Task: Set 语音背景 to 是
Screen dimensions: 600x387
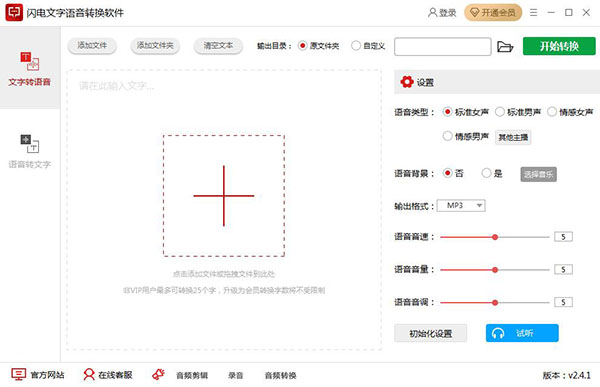Action: click(x=492, y=173)
